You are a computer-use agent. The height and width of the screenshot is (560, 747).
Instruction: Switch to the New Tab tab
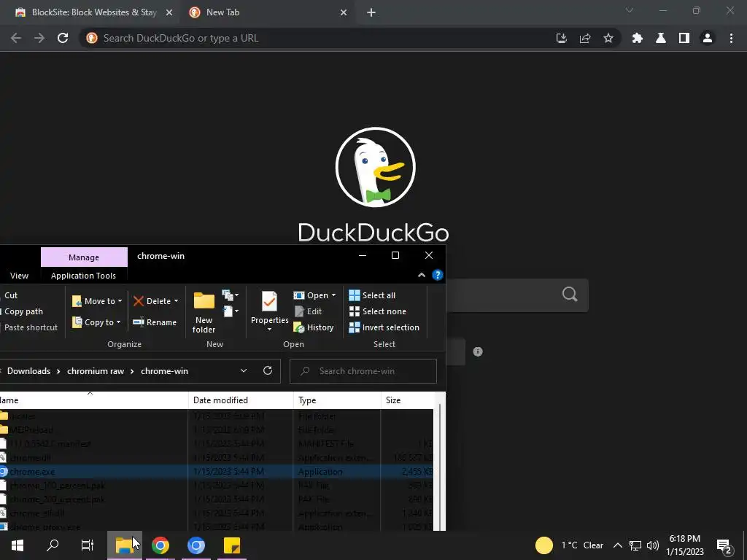tap(268, 12)
